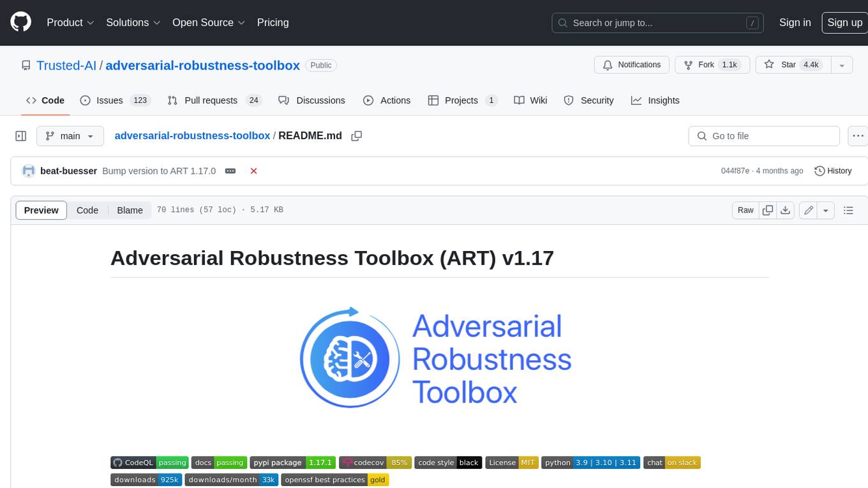Copy the README.md file path
The image size is (868, 488).
pos(357,136)
